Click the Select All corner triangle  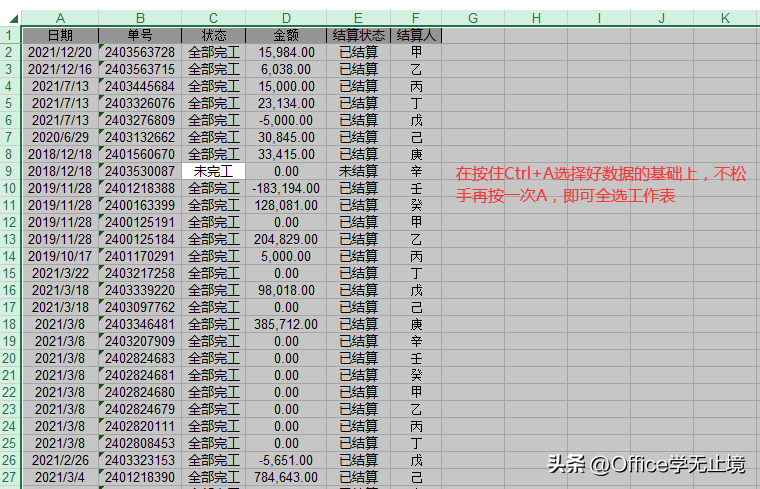[14, 18]
